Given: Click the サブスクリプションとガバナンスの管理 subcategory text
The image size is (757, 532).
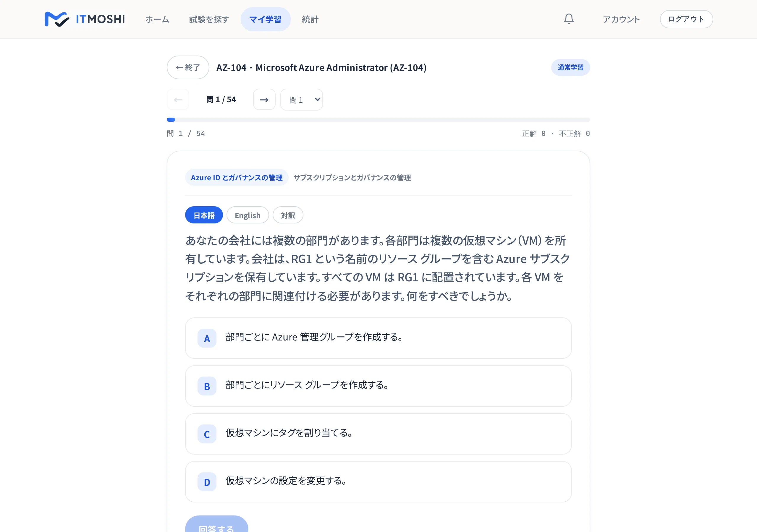Looking at the screenshot, I should 352,178.
